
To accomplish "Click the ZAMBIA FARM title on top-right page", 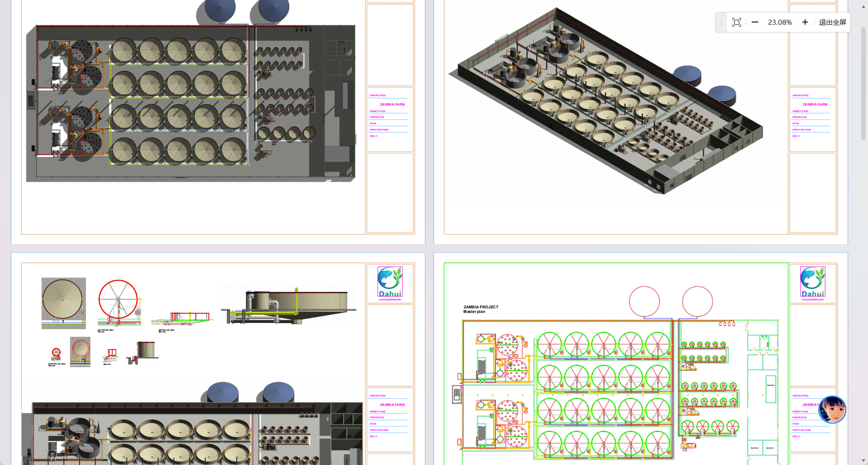I will [x=815, y=105].
